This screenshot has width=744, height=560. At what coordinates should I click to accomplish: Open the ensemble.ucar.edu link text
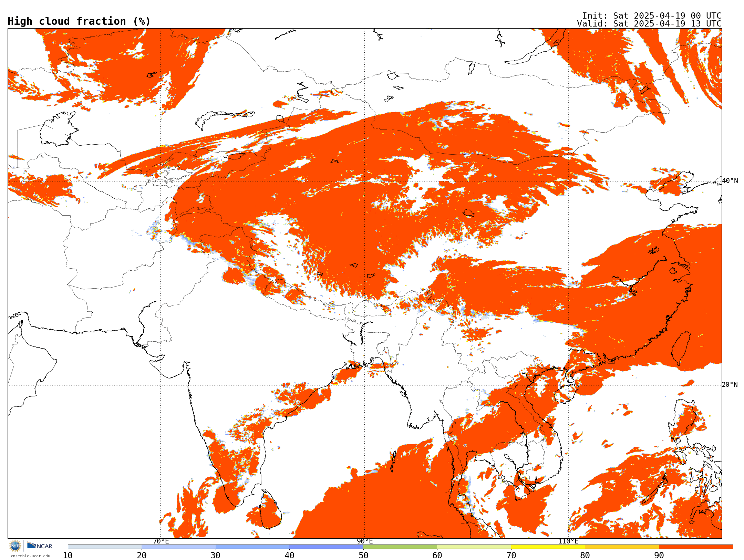[30, 556]
